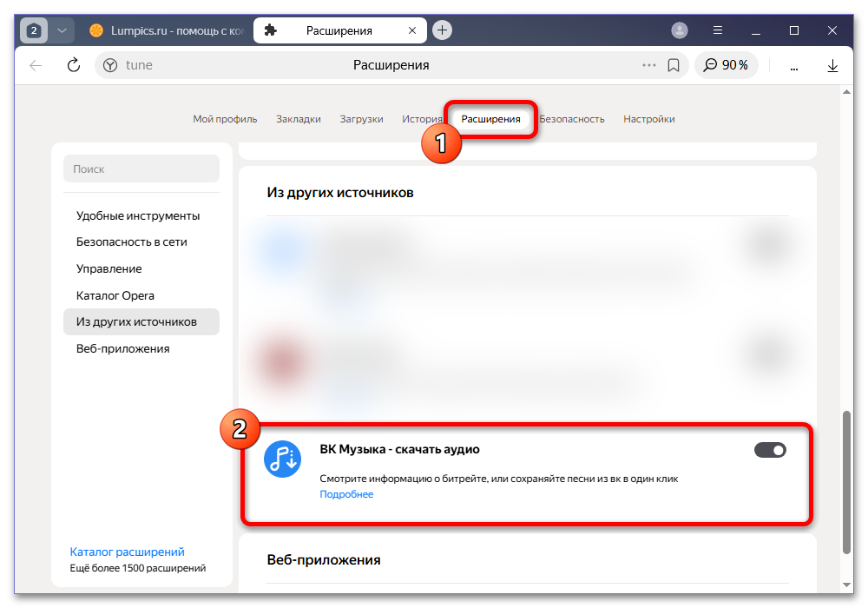
Task: Open the Загрузки tab
Action: [361, 119]
